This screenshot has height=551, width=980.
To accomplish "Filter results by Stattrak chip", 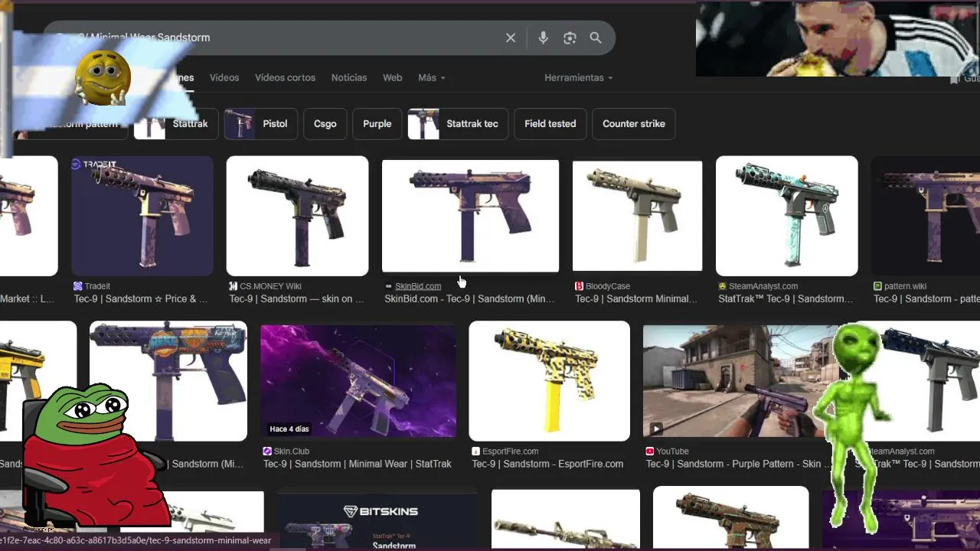I will point(176,124).
